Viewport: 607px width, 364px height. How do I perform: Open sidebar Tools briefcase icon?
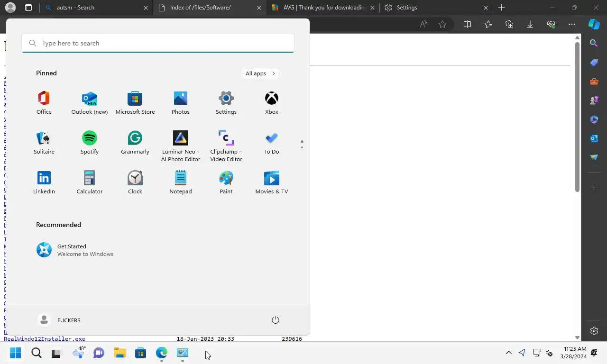[594, 82]
